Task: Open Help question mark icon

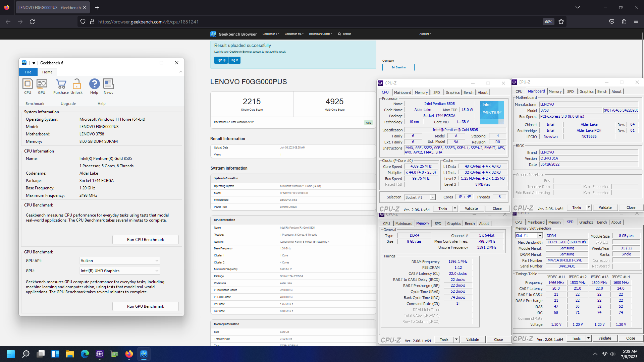Action: 94,86
